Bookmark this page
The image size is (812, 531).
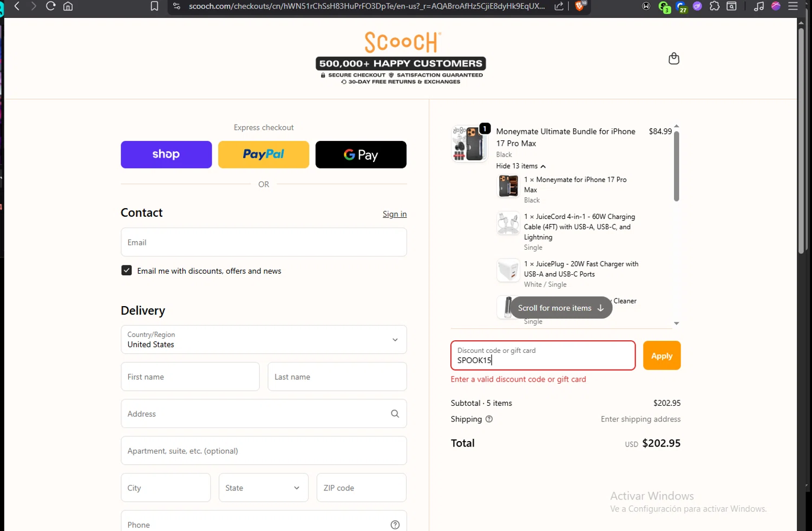[x=154, y=6]
